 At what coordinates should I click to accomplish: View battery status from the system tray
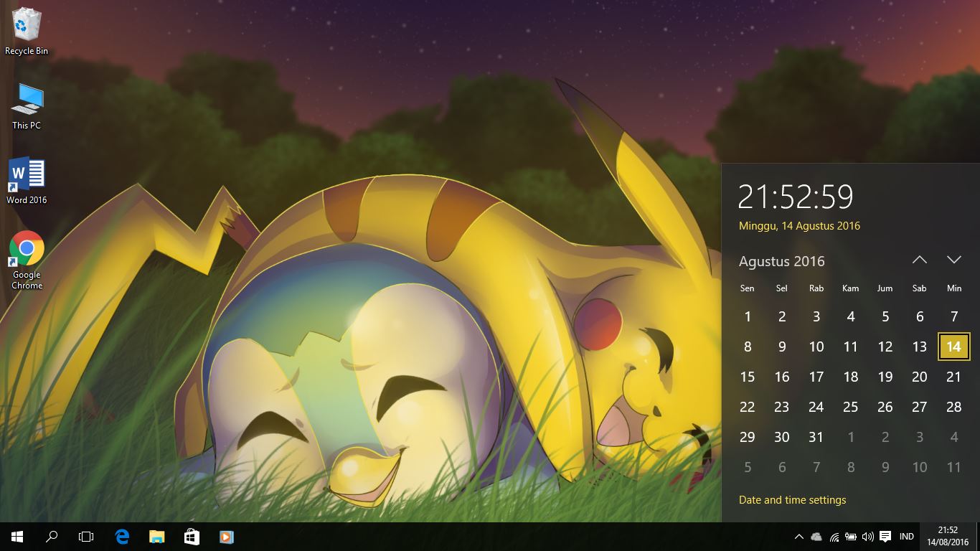click(851, 536)
